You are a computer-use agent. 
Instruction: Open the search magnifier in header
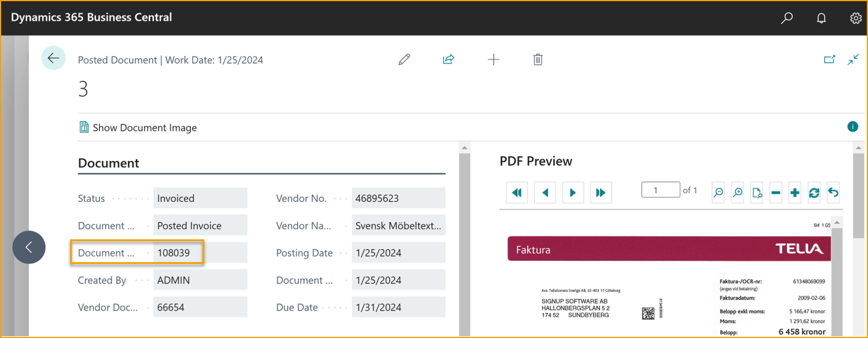[786, 18]
